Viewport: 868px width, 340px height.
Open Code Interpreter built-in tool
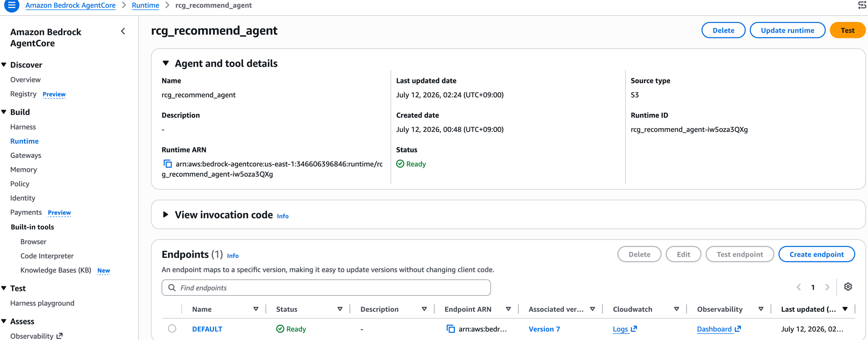[x=47, y=256]
